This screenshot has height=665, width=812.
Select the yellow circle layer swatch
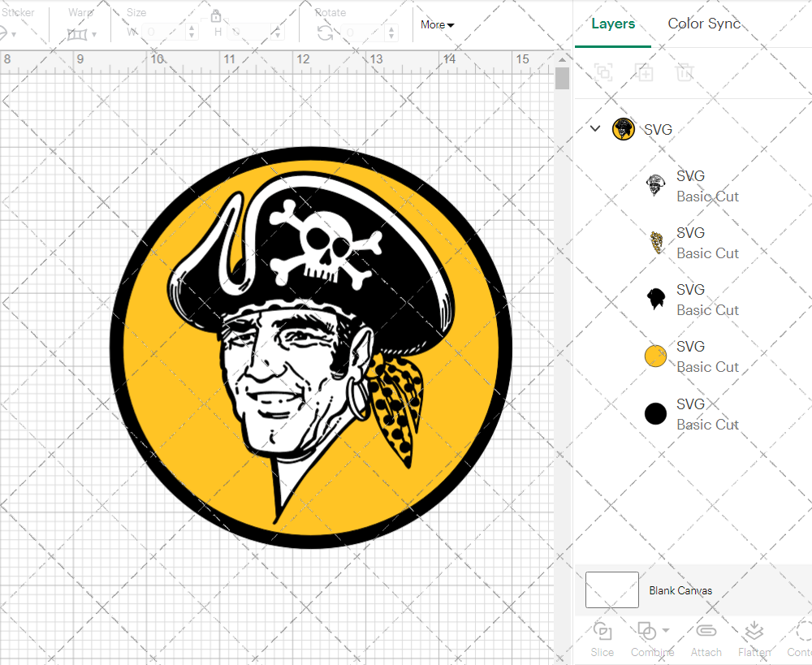tap(655, 356)
